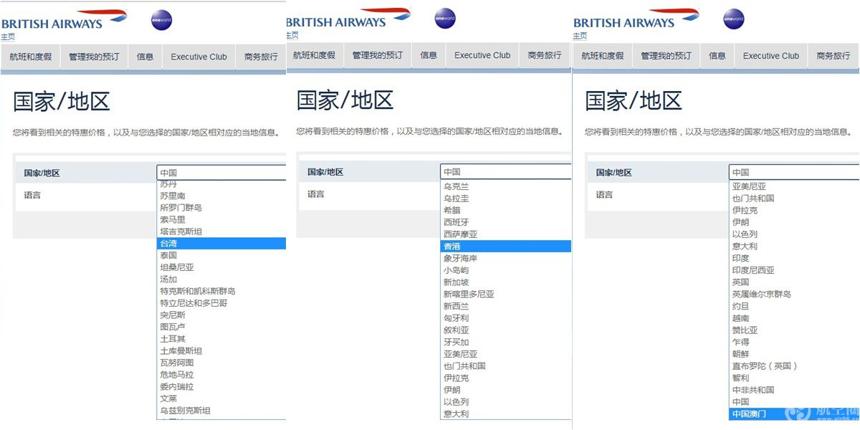Open 商务旅行 tab in right screenshot
Screen dimensions: 860x430
[x=833, y=56]
